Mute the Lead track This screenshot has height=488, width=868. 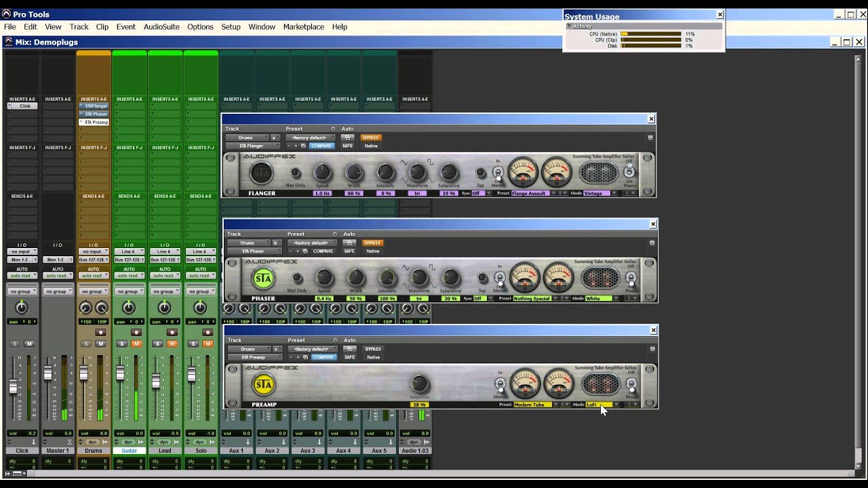tap(172, 344)
